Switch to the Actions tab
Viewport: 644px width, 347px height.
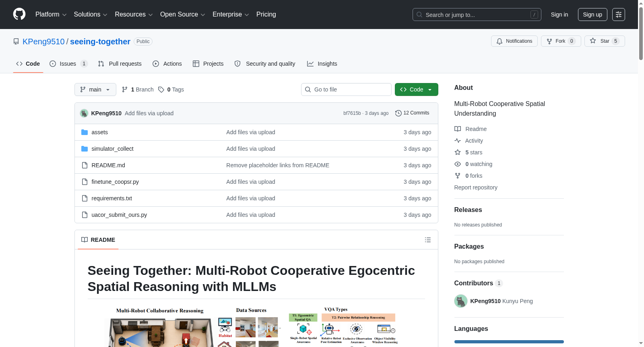(167, 64)
